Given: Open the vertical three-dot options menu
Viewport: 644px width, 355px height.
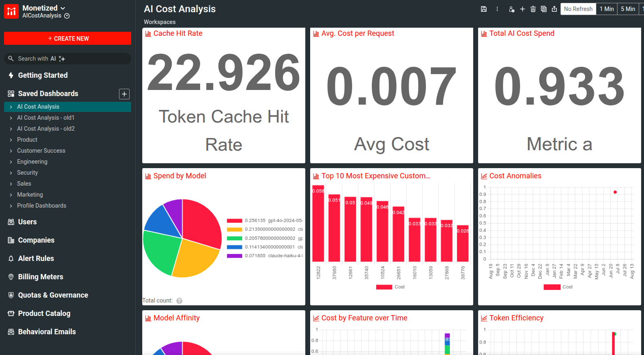Looking at the screenshot, I should (x=497, y=9).
